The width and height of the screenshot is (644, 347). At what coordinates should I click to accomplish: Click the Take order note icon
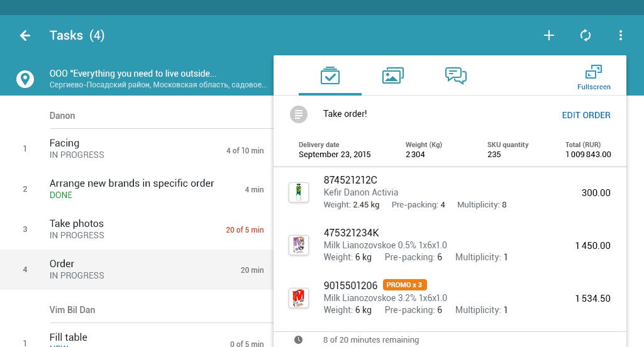click(x=299, y=114)
